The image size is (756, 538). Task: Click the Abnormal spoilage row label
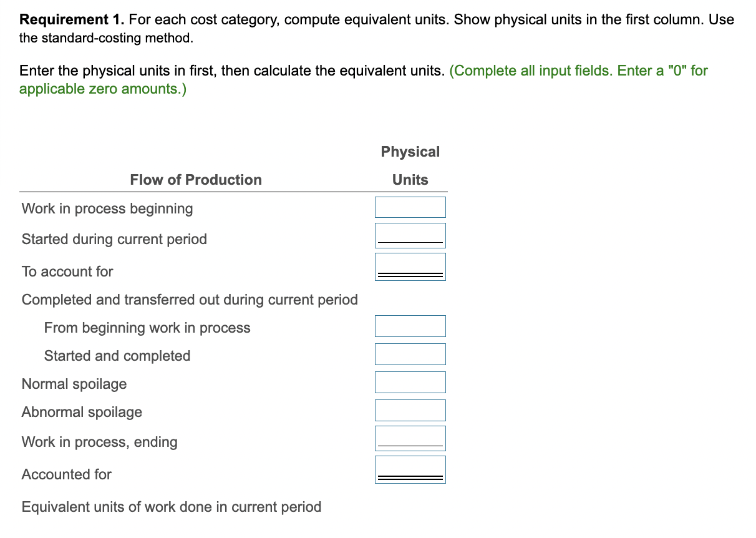pyautogui.click(x=82, y=412)
